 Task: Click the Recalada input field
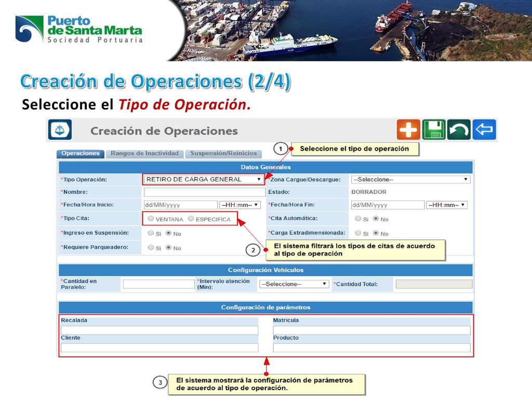click(159, 330)
